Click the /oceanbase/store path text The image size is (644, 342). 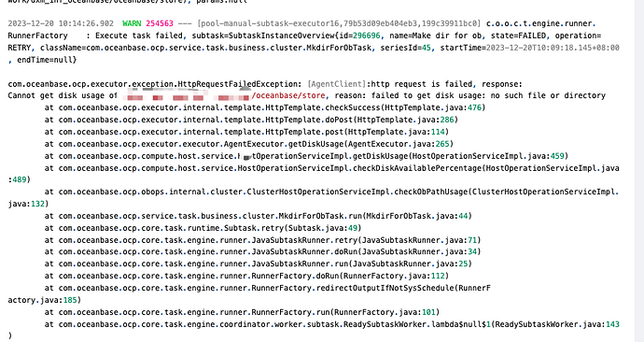288,95
